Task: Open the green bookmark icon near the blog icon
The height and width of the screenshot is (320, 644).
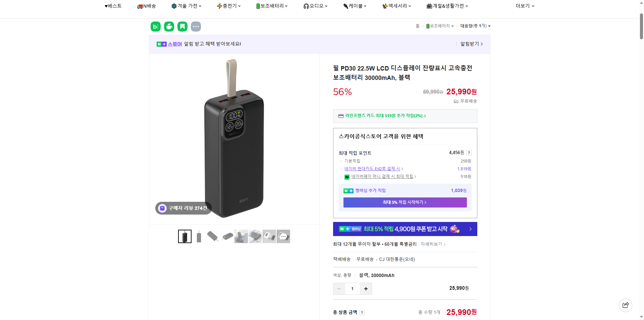Action: (x=182, y=26)
